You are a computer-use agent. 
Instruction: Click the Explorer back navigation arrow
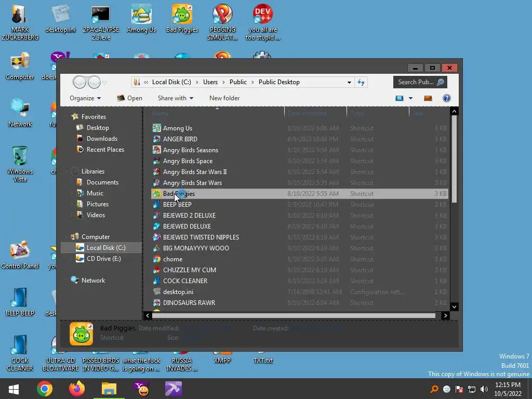[79, 82]
